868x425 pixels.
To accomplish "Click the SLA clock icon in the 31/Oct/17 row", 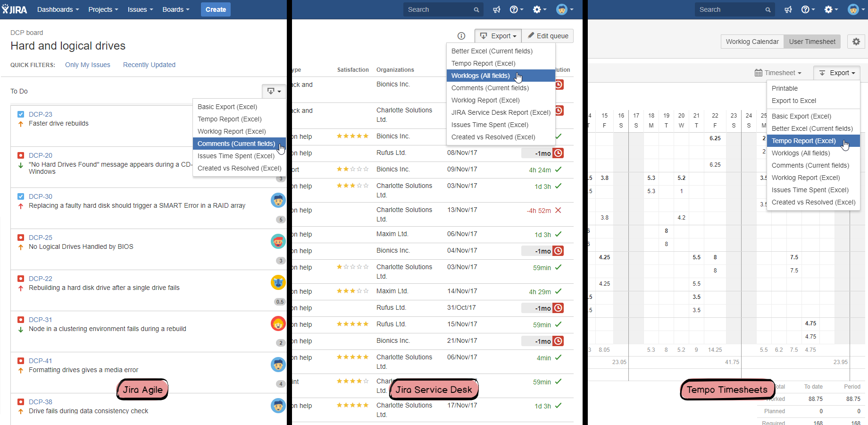I will [x=558, y=308].
